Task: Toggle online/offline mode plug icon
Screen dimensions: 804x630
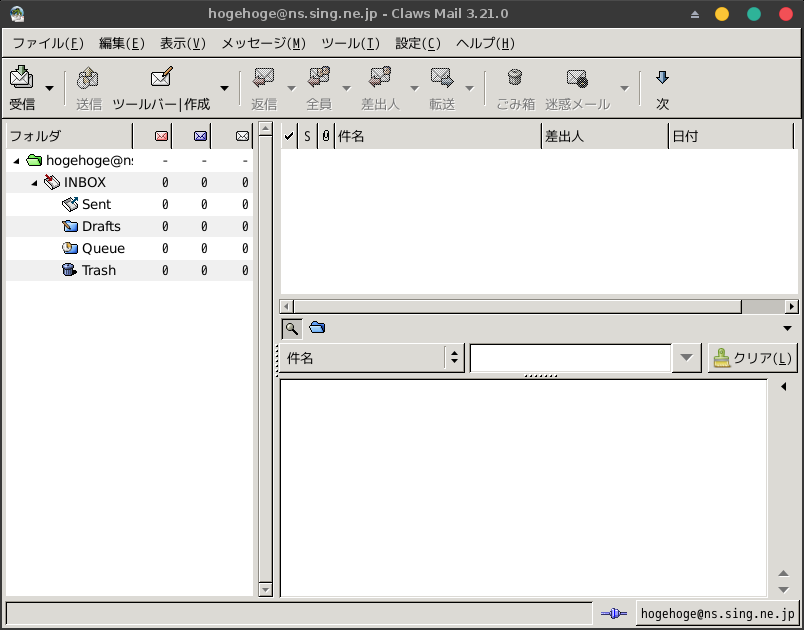Action: (x=614, y=613)
